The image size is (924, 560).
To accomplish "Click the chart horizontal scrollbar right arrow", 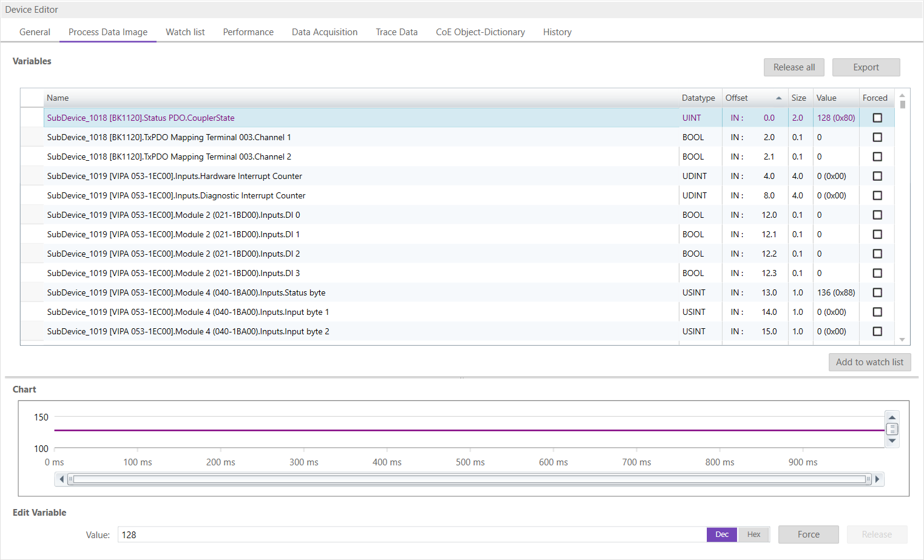I will [x=877, y=479].
